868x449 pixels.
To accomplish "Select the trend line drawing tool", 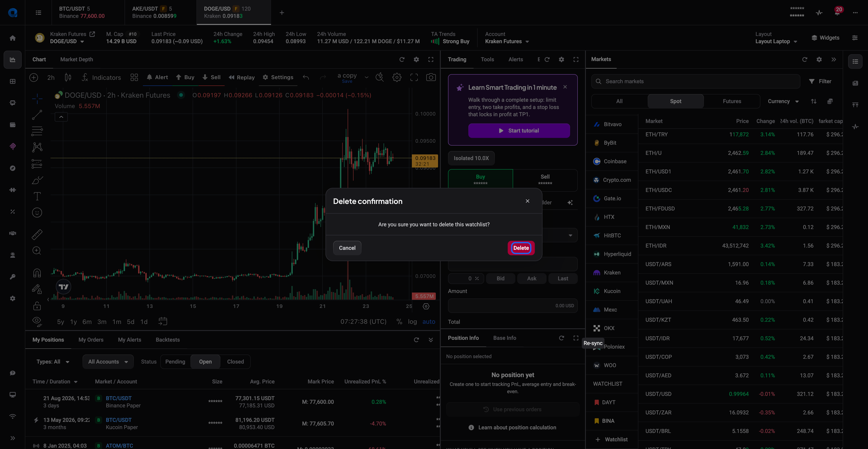I will (37, 115).
